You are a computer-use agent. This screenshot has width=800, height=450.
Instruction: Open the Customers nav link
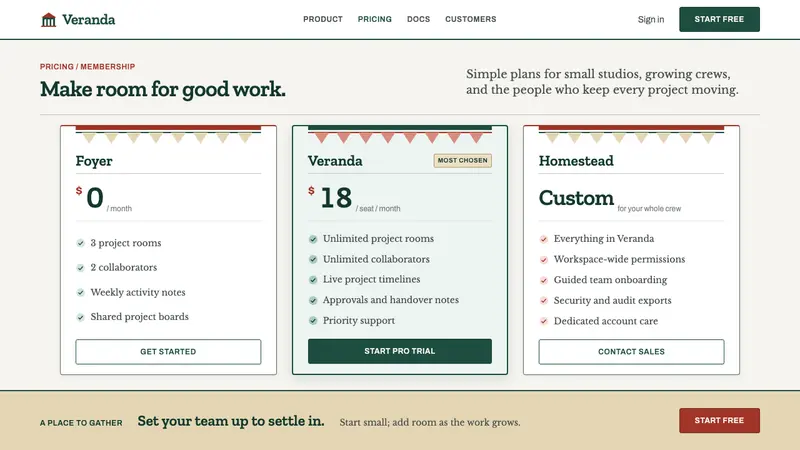470,19
